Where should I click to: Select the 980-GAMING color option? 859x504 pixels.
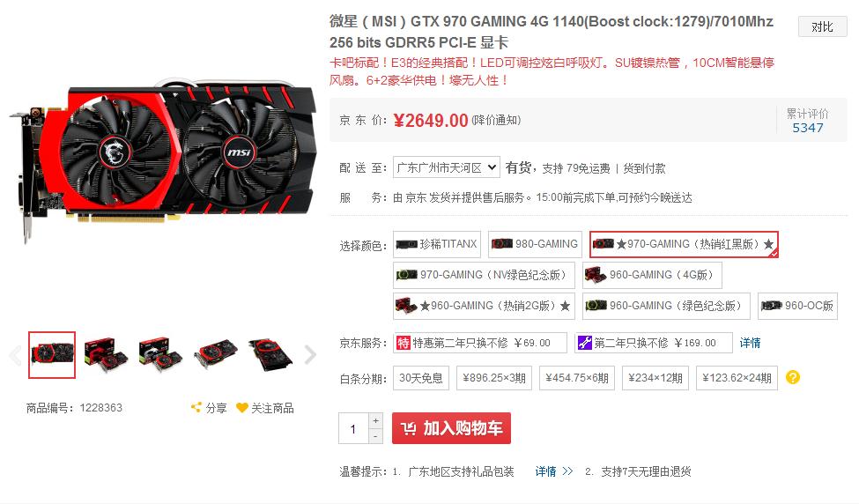pos(536,244)
